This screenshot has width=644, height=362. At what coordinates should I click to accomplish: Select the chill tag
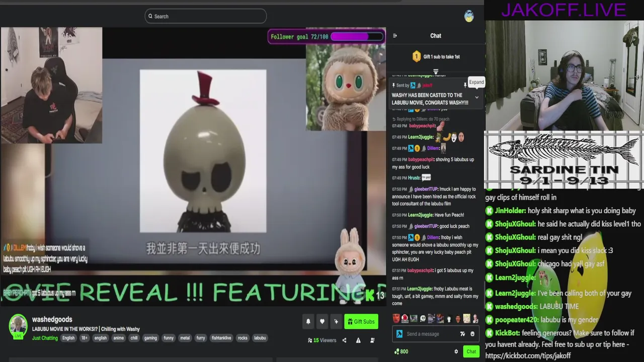click(134, 338)
